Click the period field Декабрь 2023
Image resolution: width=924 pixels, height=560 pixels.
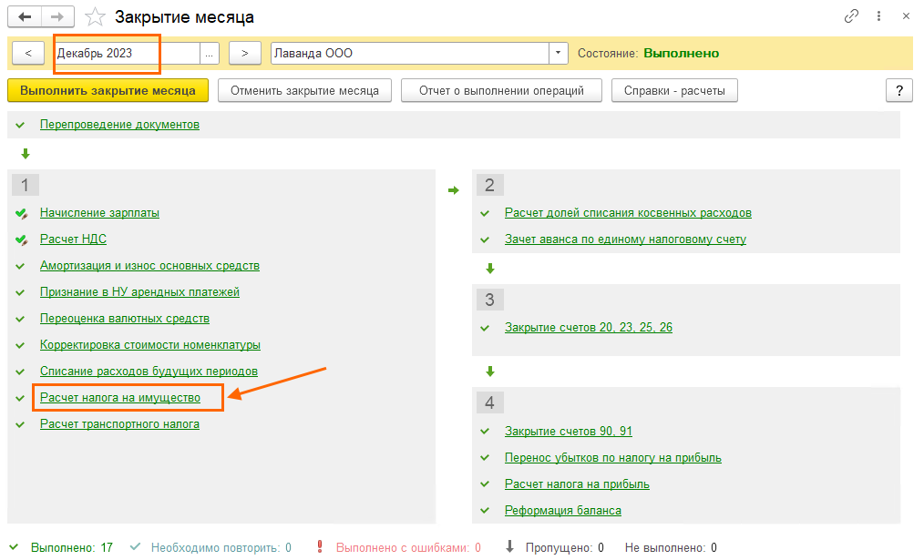(x=126, y=53)
